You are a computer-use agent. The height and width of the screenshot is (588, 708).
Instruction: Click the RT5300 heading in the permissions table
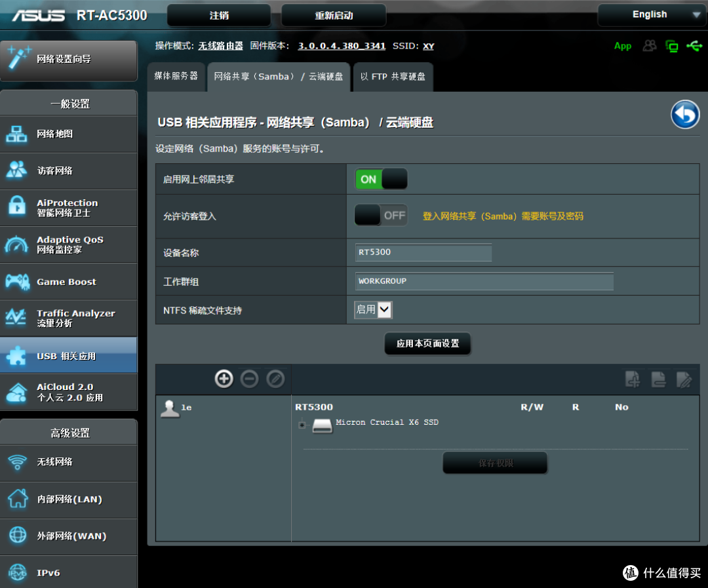pos(314,407)
